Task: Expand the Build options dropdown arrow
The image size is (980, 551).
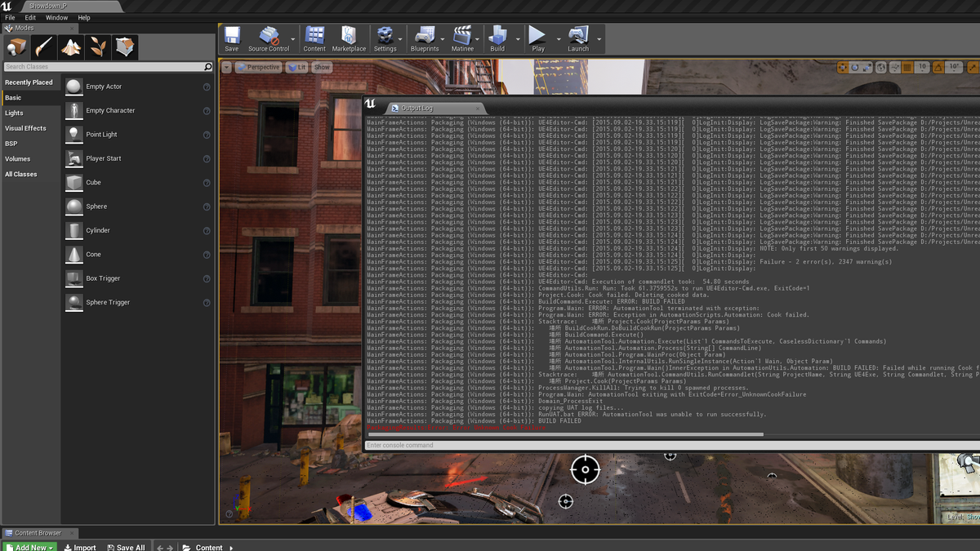Action: (518, 38)
